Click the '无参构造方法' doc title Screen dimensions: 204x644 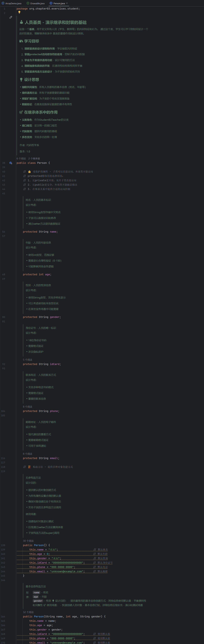33,478
